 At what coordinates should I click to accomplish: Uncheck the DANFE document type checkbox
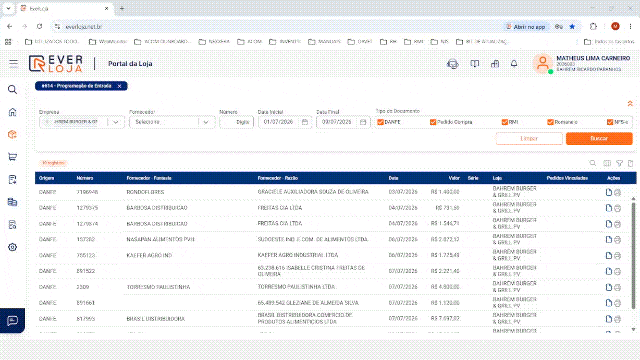point(380,122)
